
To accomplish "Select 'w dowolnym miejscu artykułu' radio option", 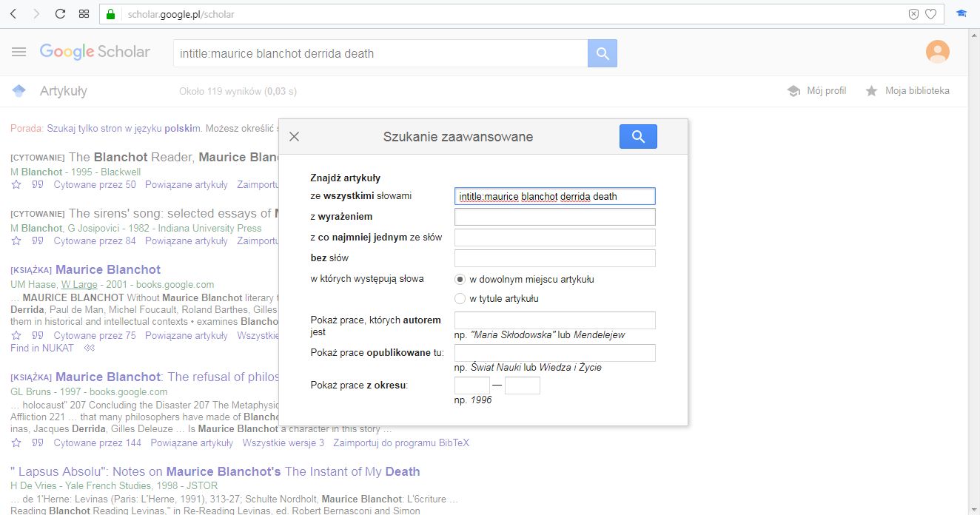I will coord(460,279).
